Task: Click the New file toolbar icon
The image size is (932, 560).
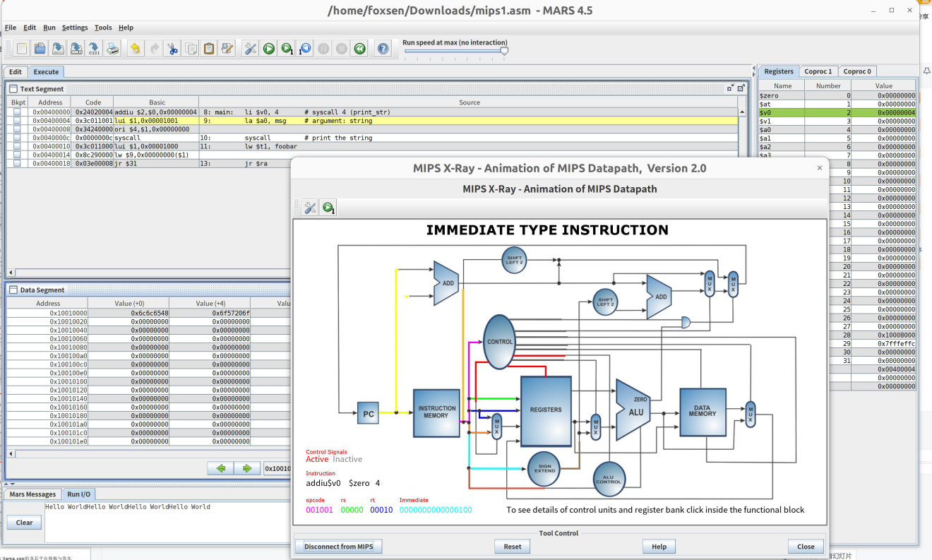Action: 23,49
